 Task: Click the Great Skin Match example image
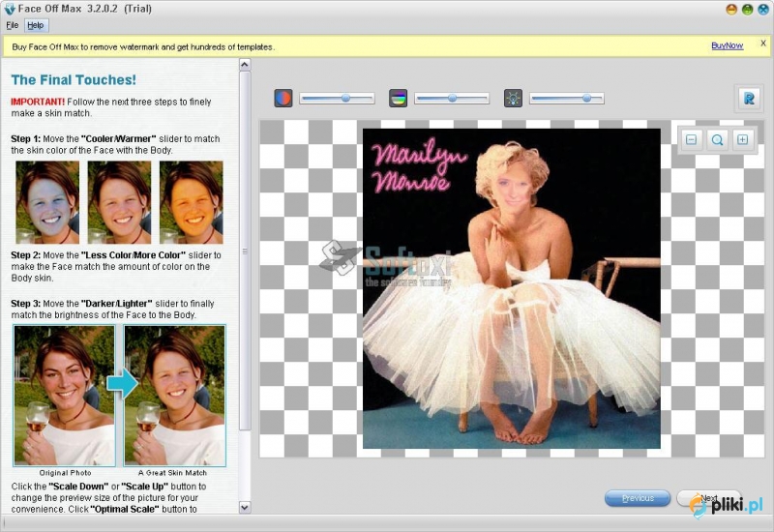pyautogui.click(x=175, y=396)
